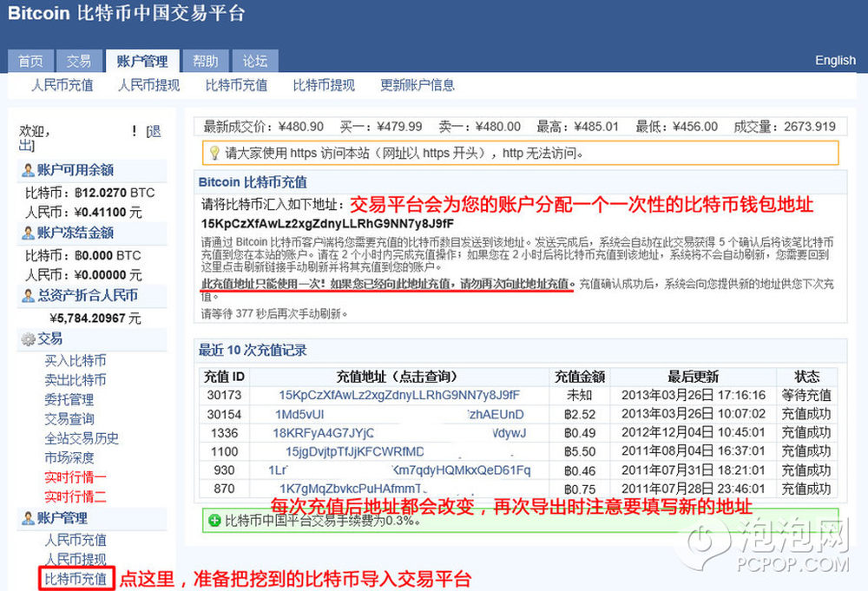Viewport: 868px width, 591px height.
Task: Open address link for deposit ID 30173
Action: pos(399,395)
